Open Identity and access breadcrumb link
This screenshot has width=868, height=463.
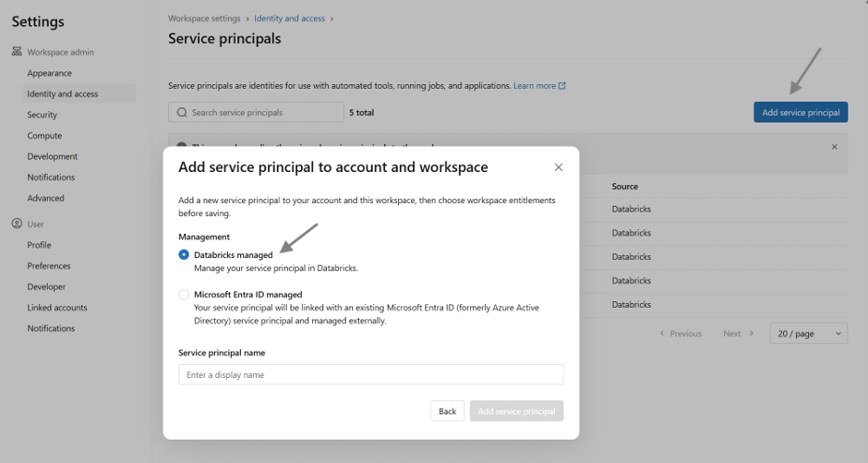point(290,18)
